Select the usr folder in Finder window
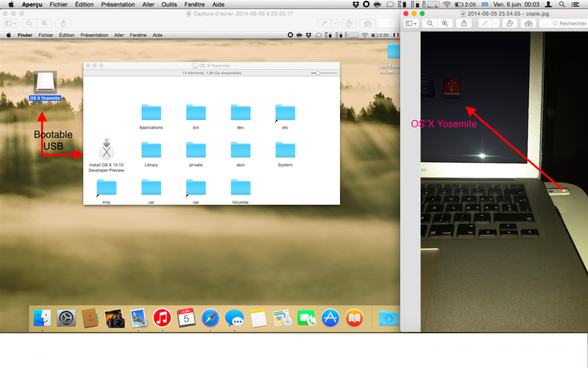 coord(151,188)
